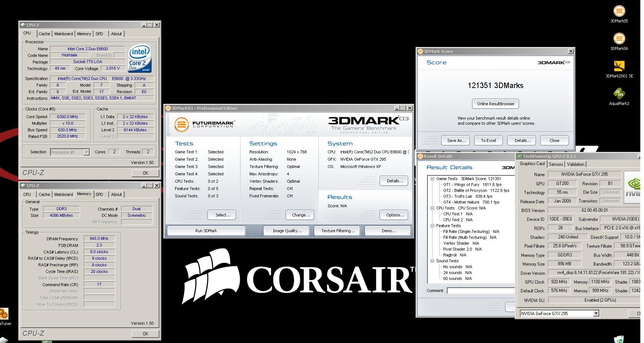The height and width of the screenshot is (343, 644).
Task: Switch to Sensors tab in GPU-Z
Action: coord(556,164)
